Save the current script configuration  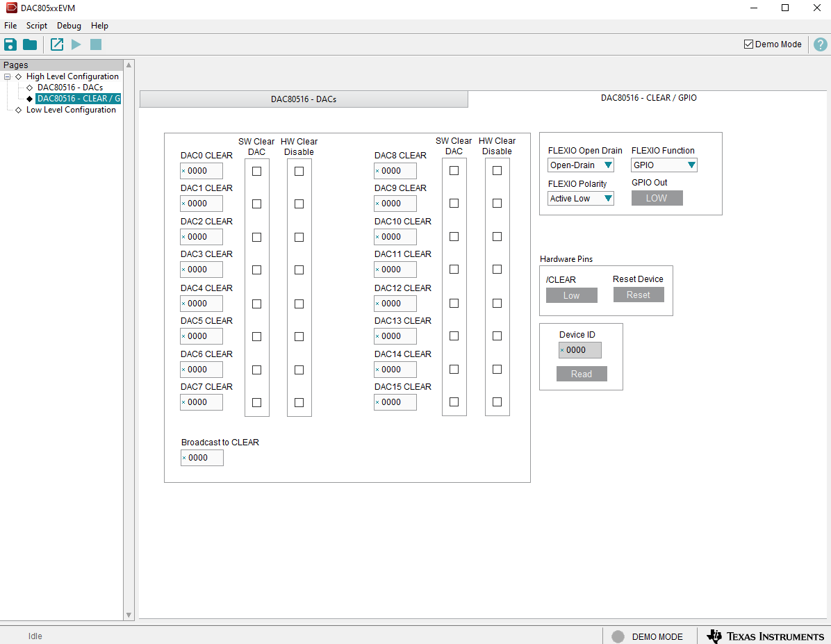tap(10, 44)
